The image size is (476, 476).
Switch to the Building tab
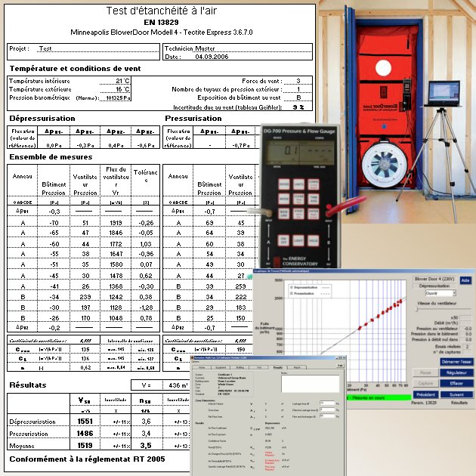coord(240,367)
